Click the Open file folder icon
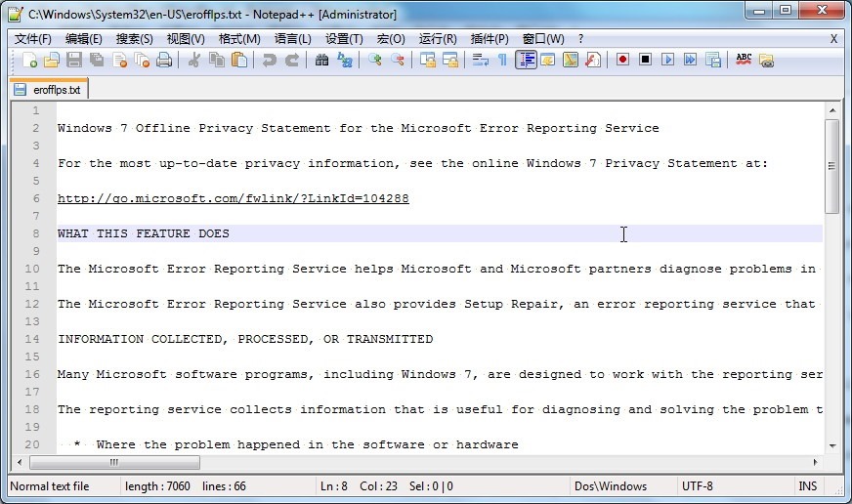This screenshot has height=504, width=852. pos(52,60)
